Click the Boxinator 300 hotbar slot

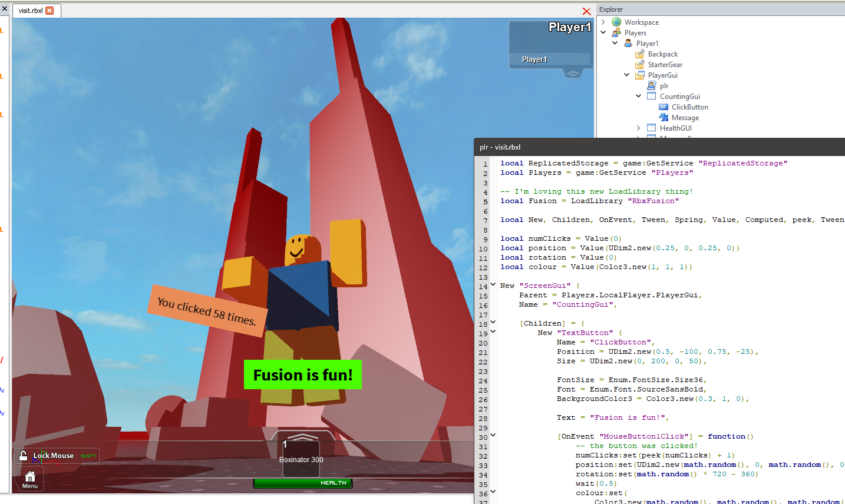pyautogui.click(x=301, y=459)
